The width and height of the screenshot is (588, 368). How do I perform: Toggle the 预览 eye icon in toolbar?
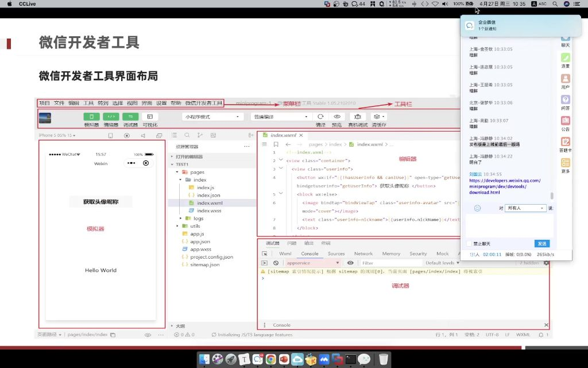pos(337,117)
